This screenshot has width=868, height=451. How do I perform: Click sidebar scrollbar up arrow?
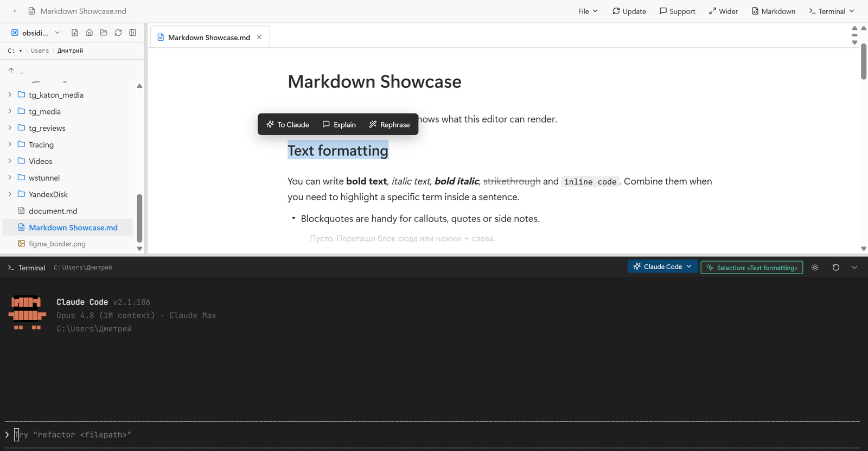139,86
